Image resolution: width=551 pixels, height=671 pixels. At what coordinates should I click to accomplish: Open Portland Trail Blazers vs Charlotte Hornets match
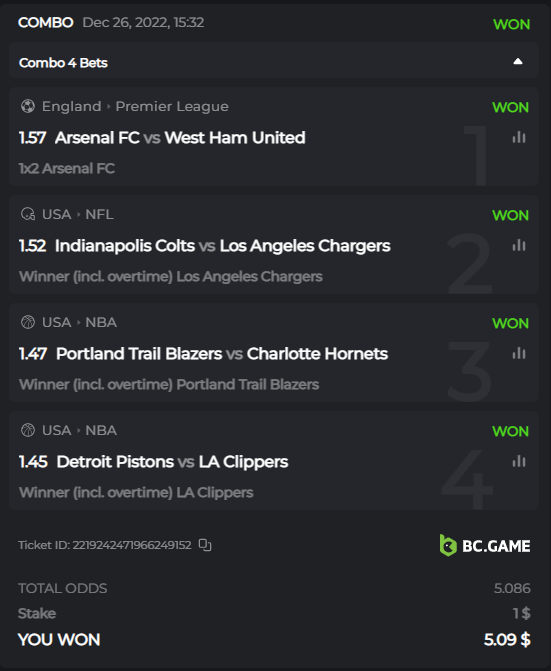coord(222,354)
